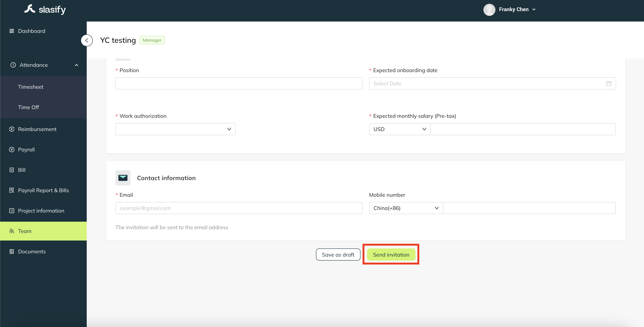Open the China(+86) country code dropdown
Image resolution: width=644 pixels, height=327 pixels.
click(x=406, y=208)
